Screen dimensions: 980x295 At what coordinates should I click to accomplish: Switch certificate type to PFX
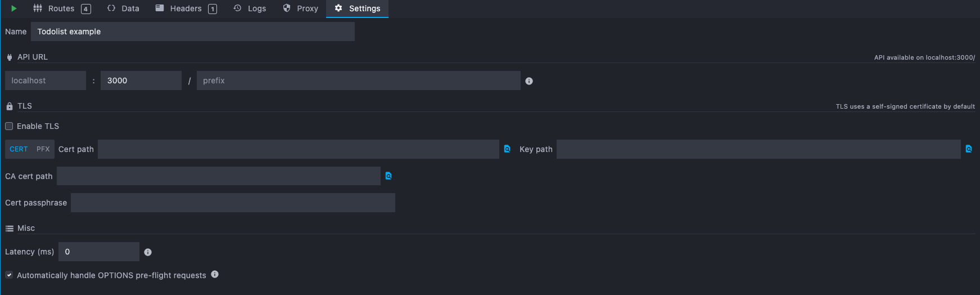click(x=43, y=149)
